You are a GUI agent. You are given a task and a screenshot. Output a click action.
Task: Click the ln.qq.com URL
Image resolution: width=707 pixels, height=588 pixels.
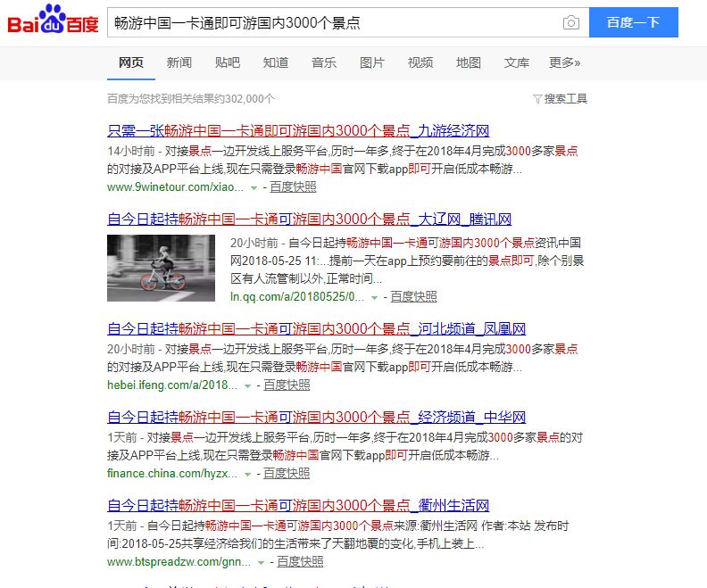pyautogui.click(x=297, y=297)
